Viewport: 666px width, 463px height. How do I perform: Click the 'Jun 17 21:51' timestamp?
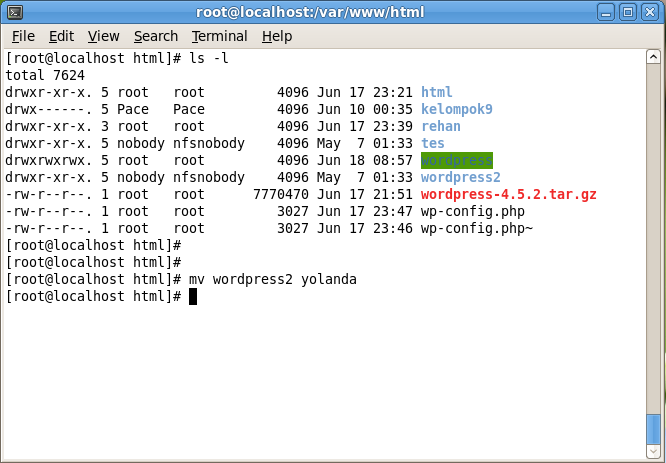tap(364, 194)
